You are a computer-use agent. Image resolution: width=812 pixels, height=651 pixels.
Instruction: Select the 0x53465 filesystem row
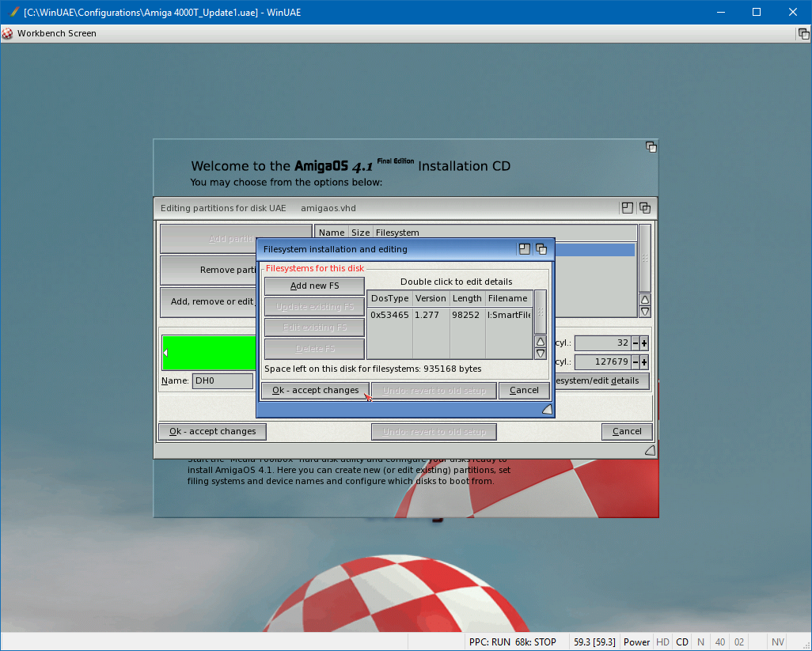click(x=449, y=315)
